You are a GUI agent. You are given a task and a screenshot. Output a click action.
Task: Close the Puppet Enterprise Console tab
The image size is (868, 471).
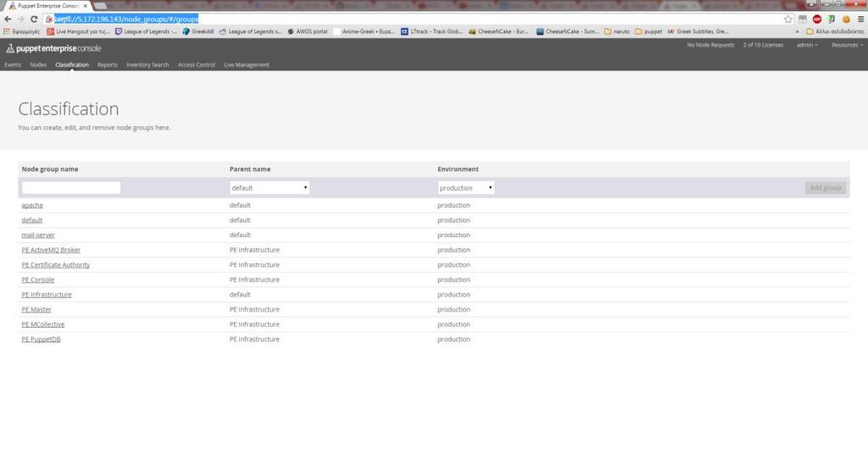[x=86, y=6]
